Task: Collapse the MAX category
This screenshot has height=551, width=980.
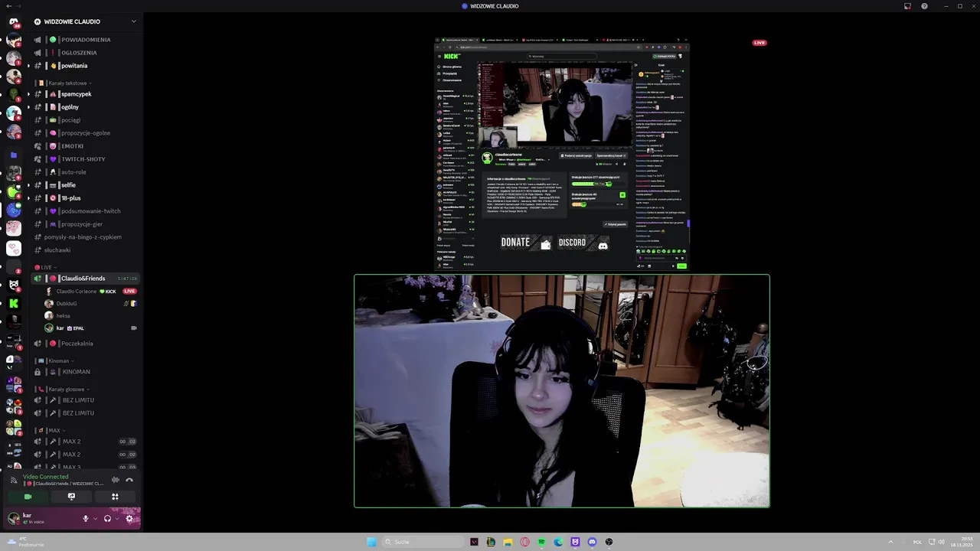Action: (52, 430)
